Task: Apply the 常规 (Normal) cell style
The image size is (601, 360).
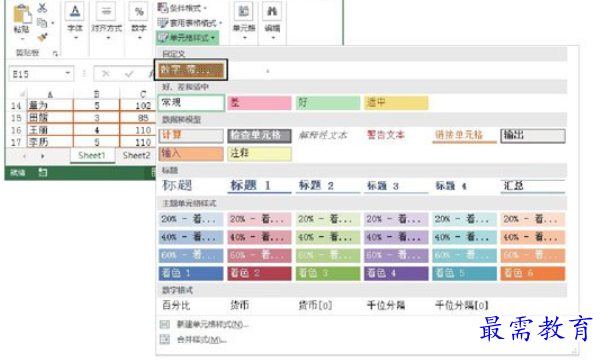Action: (x=191, y=103)
